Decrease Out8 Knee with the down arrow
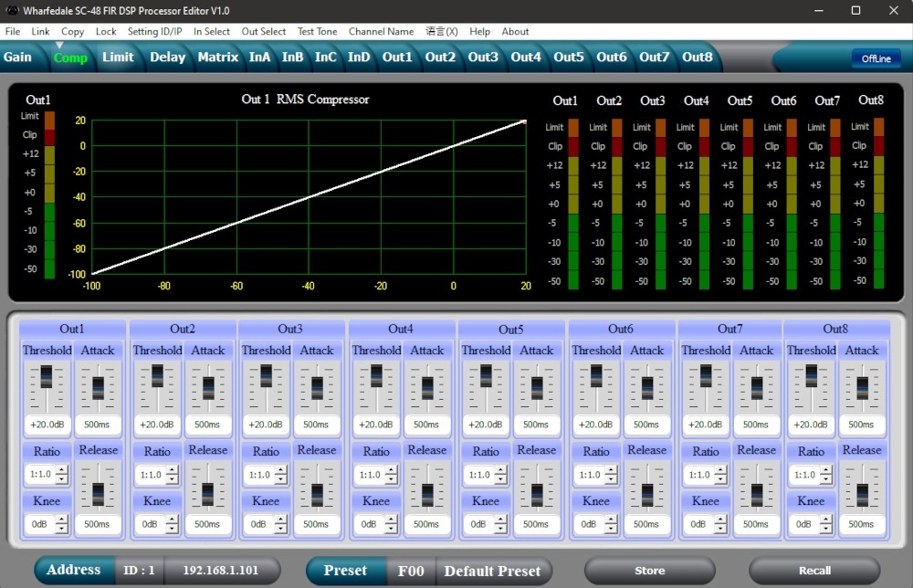The width and height of the screenshot is (913, 588). [x=826, y=529]
